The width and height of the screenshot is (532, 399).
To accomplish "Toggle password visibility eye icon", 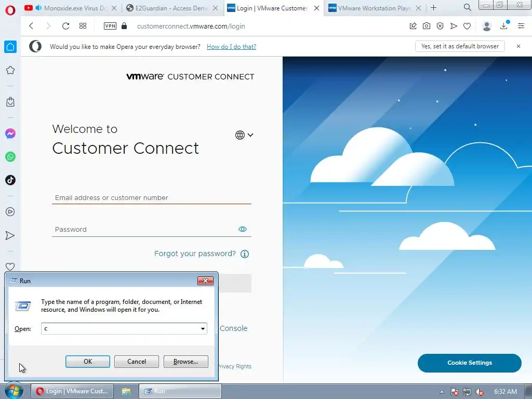I will pos(243,229).
